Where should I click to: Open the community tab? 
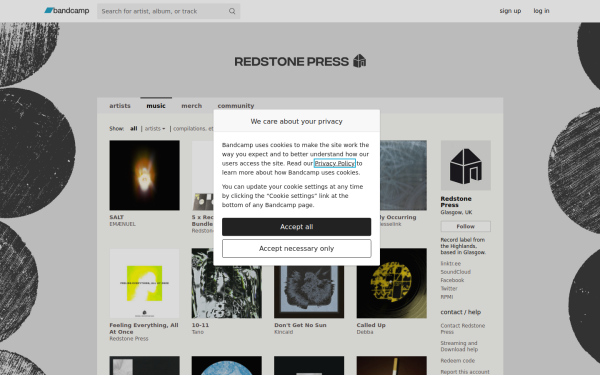pos(236,106)
